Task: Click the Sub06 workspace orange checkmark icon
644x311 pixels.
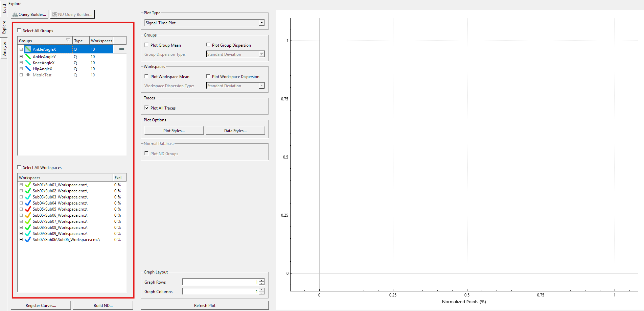Action: click(x=28, y=215)
